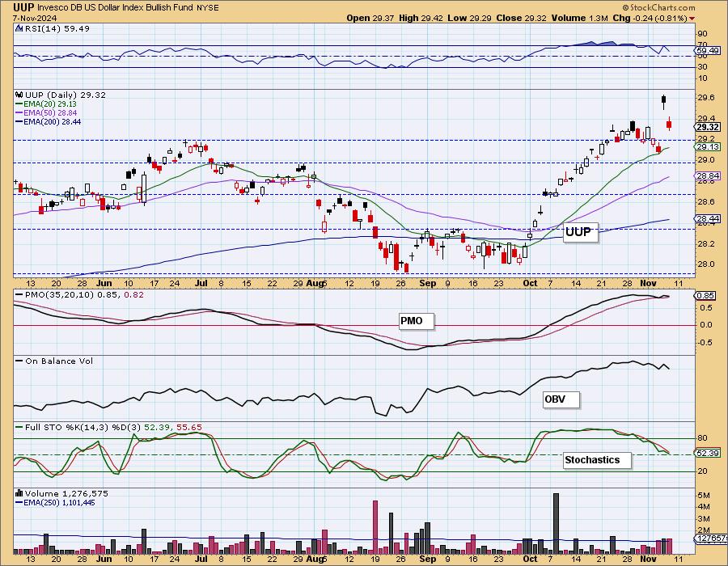
Task: Click the volume bars icon beside Volume 1,276,575
Action: coord(19,493)
